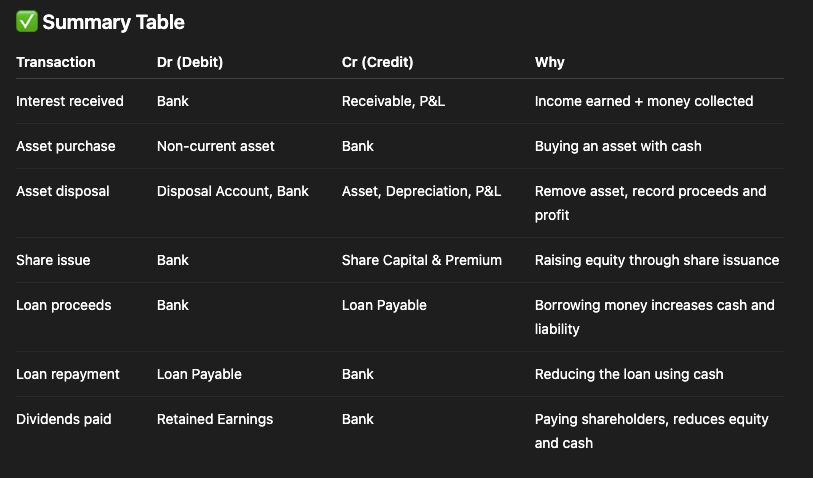The image size is (813, 478).
Task: Select the Loan proceeds row label
Action: (x=63, y=305)
